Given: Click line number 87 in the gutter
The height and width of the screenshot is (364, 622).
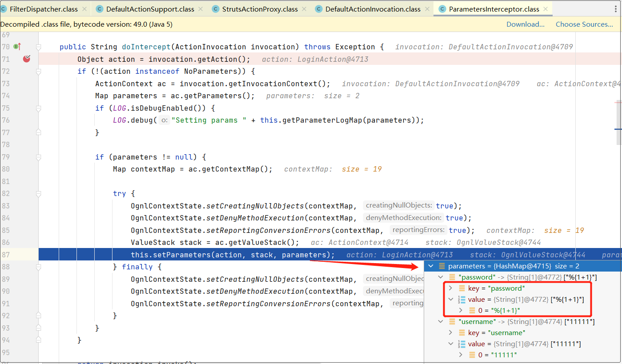Looking at the screenshot, I should [5, 255].
